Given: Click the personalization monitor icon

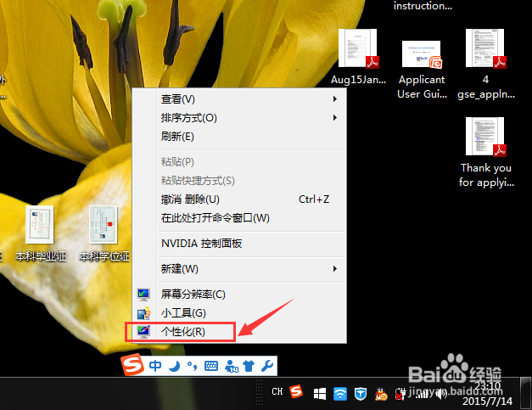Looking at the screenshot, I should tap(143, 332).
